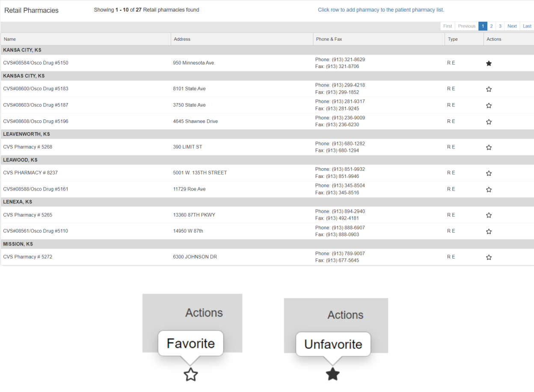Favorite the pharmacy at 6300 JOHNSON DR
The width and height of the screenshot is (534, 392).
(489, 258)
